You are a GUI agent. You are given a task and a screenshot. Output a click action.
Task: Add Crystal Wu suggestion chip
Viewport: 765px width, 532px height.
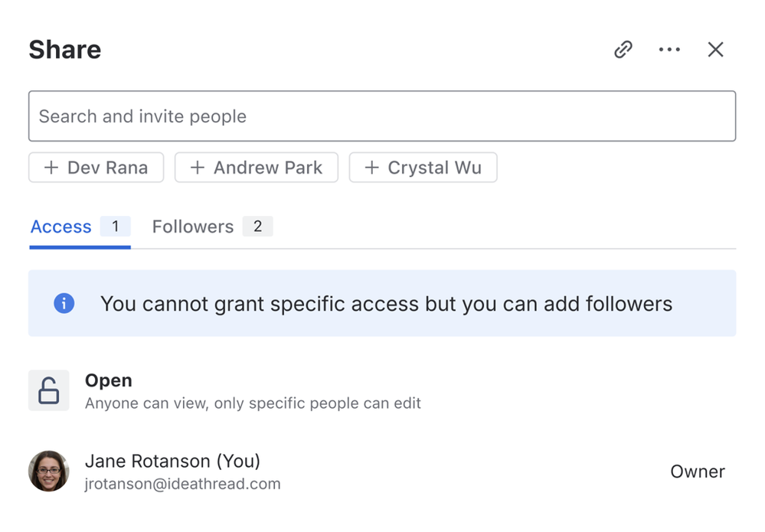coord(423,168)
